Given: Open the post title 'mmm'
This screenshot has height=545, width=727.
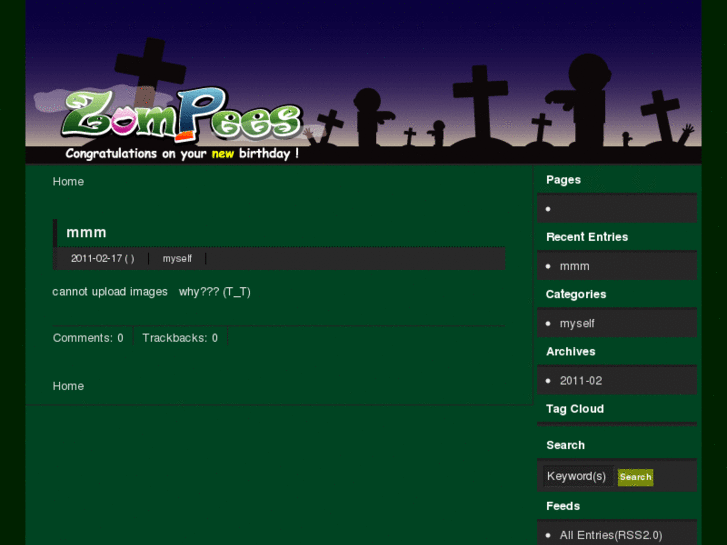Looking at the screenshot, I should click(x=86, y=232).
